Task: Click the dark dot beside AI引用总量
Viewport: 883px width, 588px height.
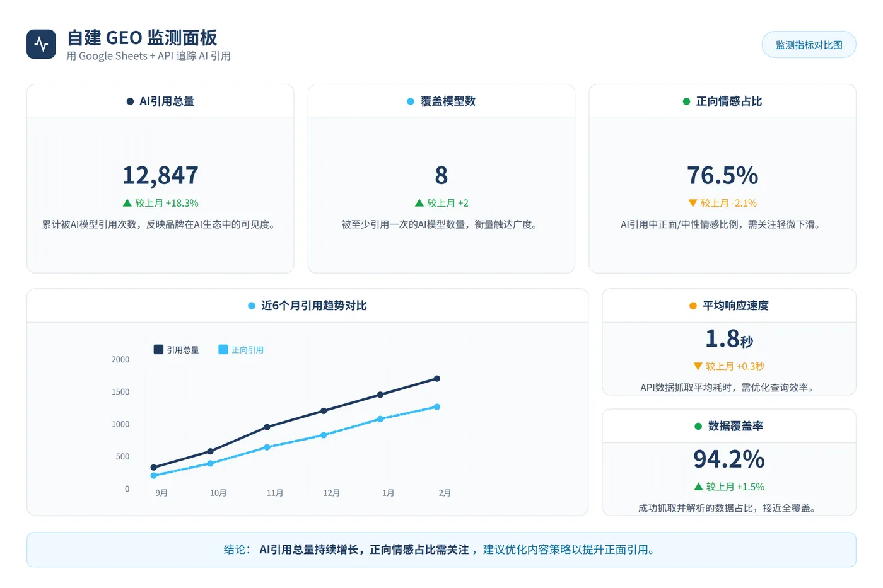Action: [130, 101]
